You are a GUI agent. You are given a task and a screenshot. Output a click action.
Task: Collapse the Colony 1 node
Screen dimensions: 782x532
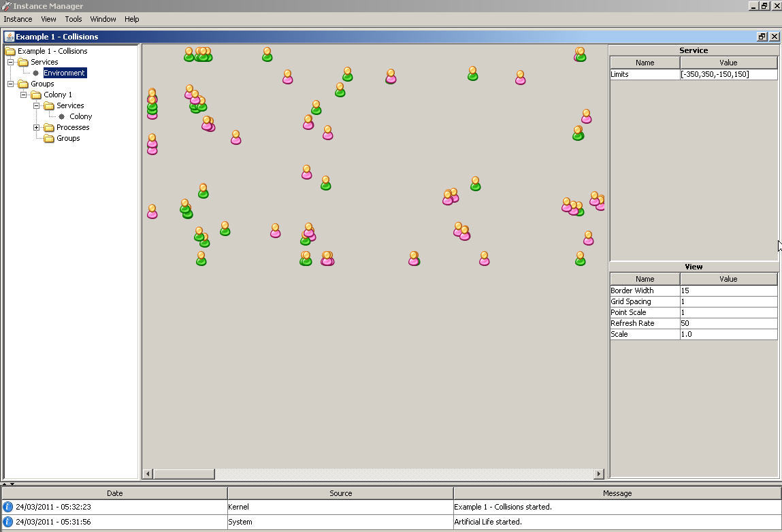pos(23,95)
